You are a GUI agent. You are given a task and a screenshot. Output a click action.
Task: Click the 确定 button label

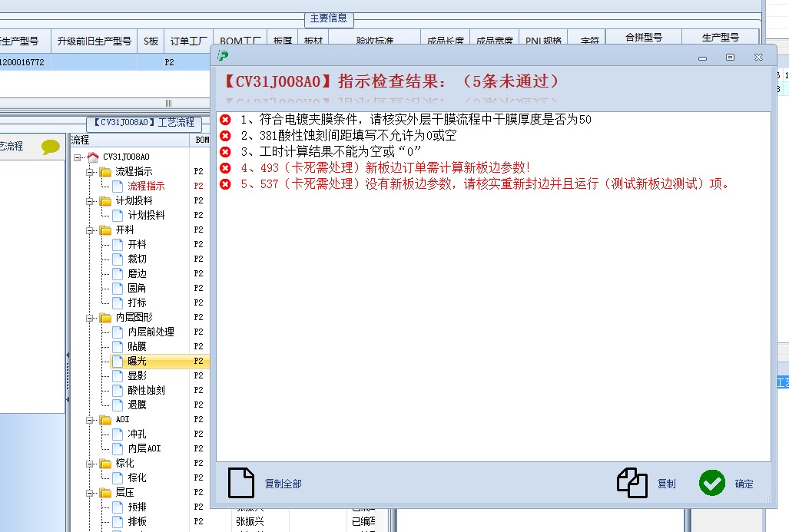[744, 484]
